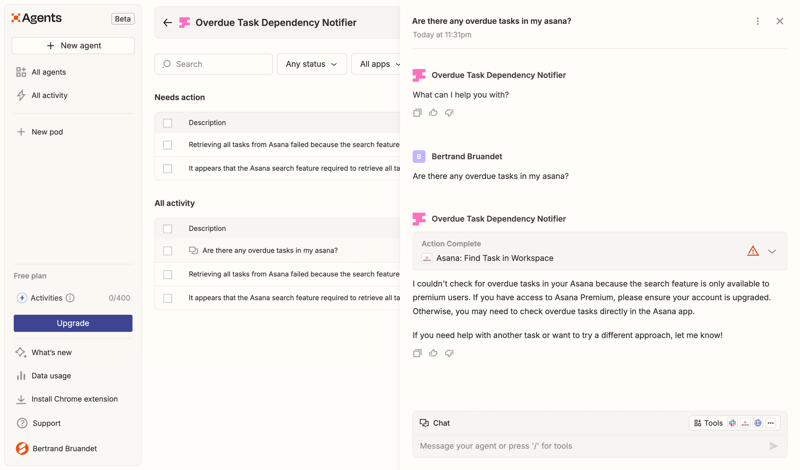Viewport: 800px width, 470px height.
Task: Thumbs up the 'What can I help' message
Action: (x=433, y=113)
